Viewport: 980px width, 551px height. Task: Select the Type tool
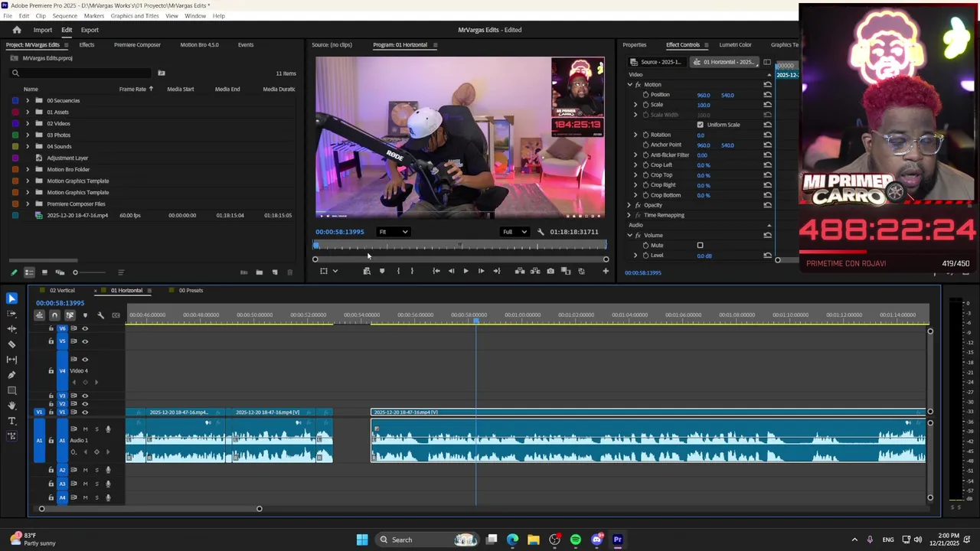click(11, 421)
